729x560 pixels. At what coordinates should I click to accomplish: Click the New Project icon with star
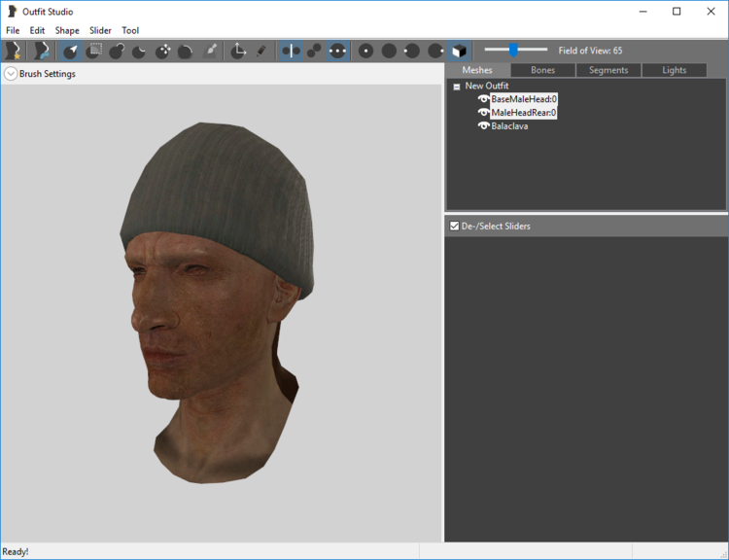click(13, 51)
